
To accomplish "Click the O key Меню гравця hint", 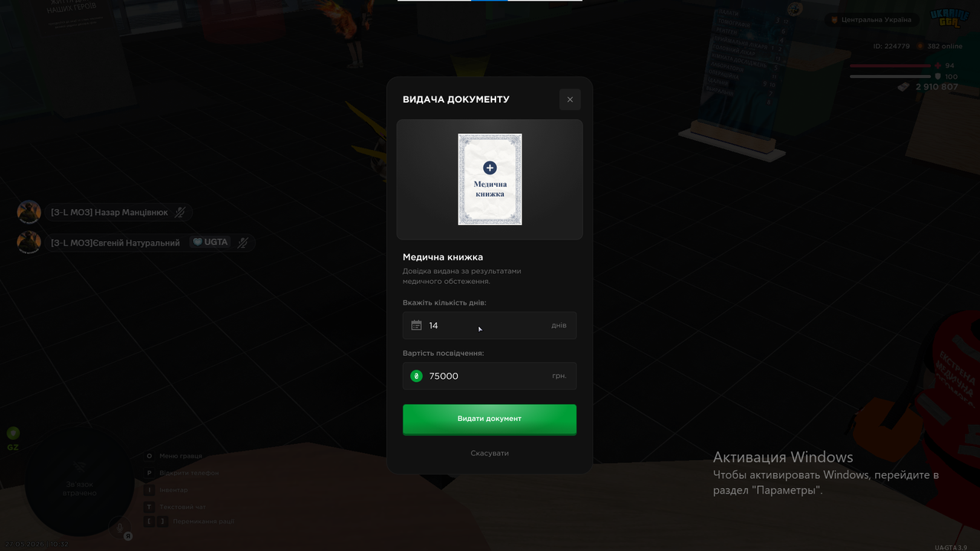I will pos(174,456).
